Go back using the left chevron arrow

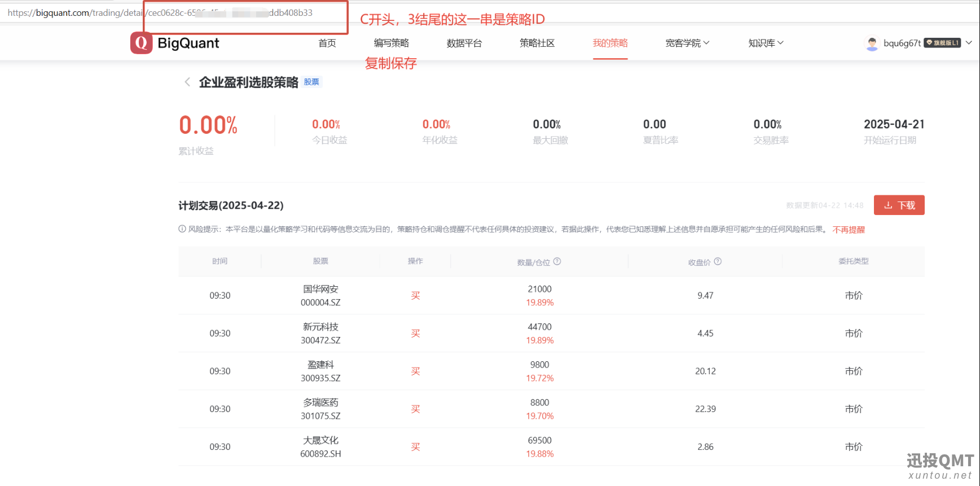(x=187, y=82)
